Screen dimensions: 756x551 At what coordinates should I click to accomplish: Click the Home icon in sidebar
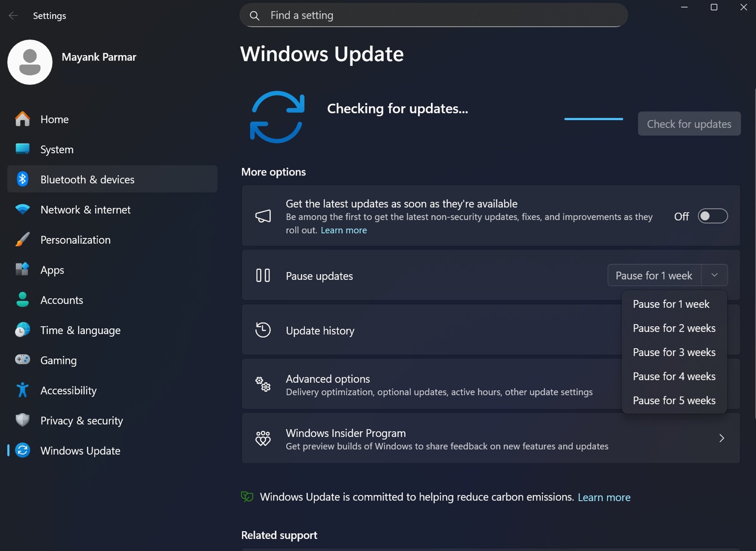click(23, 119)
